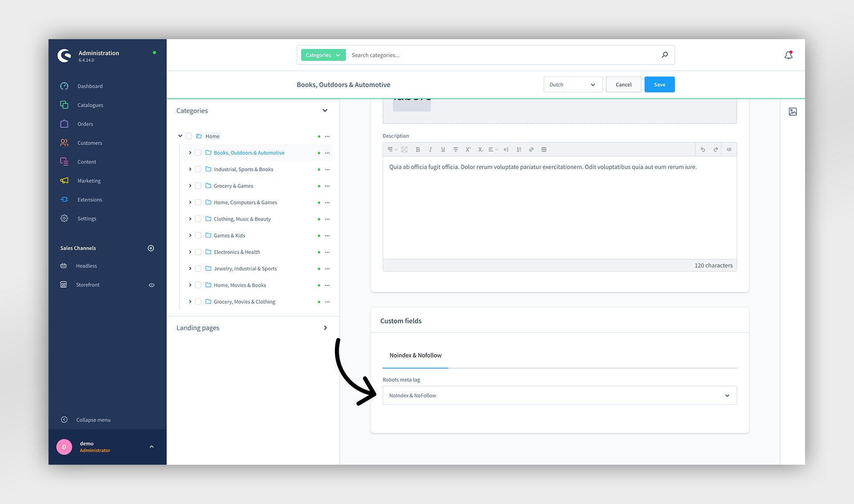The height and width of the screenshot is (504, 854).
Task: Open context menu for Electronics & Health
Action: [327, 252]
